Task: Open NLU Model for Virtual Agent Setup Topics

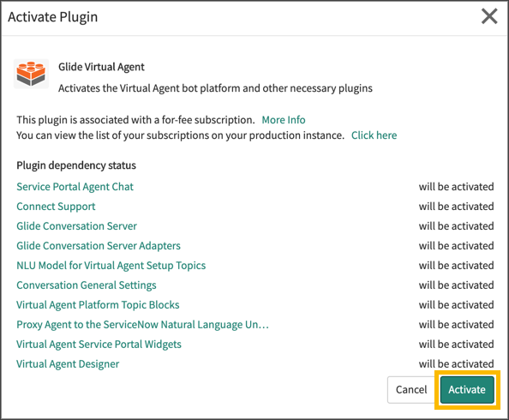Action: [111, 266]
